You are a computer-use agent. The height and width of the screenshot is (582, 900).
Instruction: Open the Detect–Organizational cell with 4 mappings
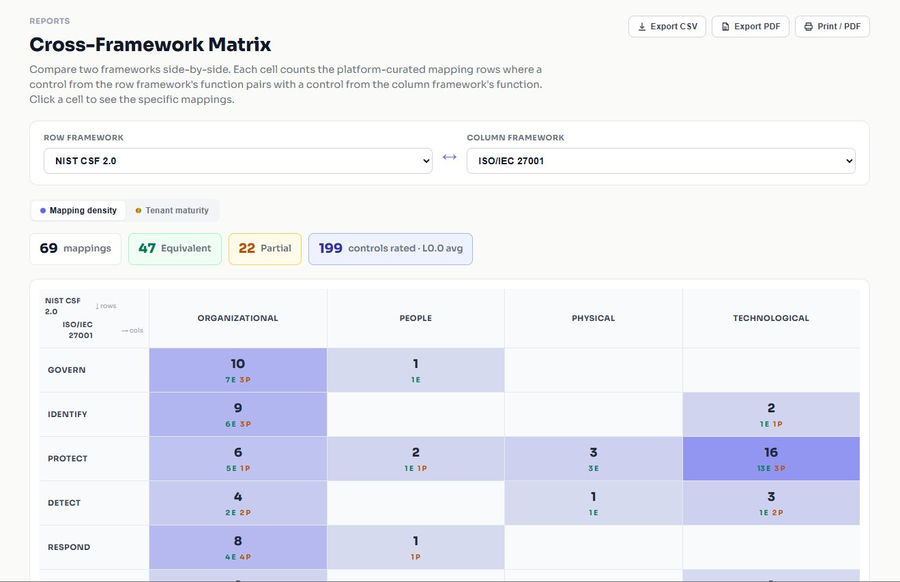coord(238,503)
